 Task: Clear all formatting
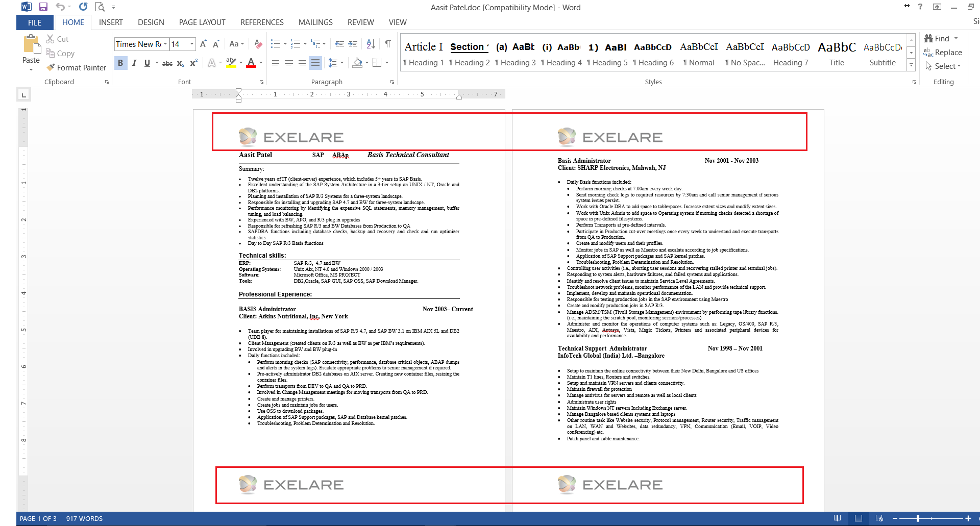[258, 44]
